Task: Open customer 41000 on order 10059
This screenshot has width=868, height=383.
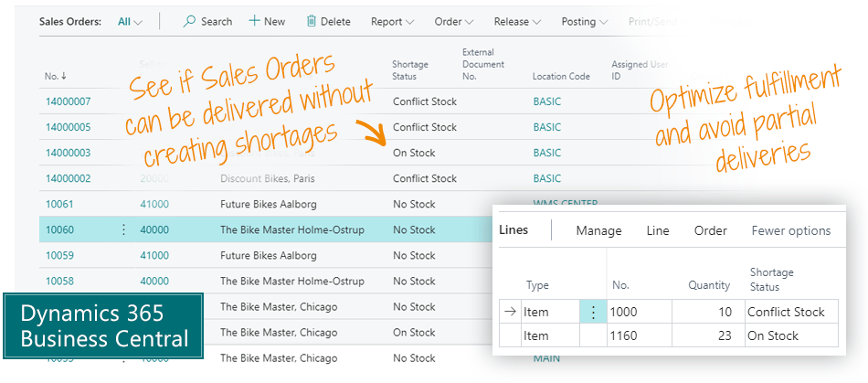Action: tap(154, 256)
